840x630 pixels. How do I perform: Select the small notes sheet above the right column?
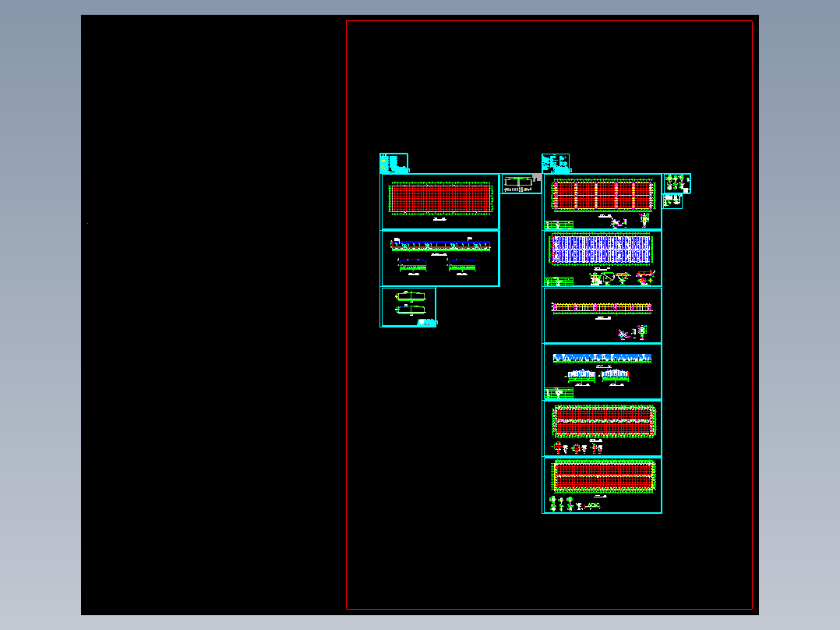(556, 163)
